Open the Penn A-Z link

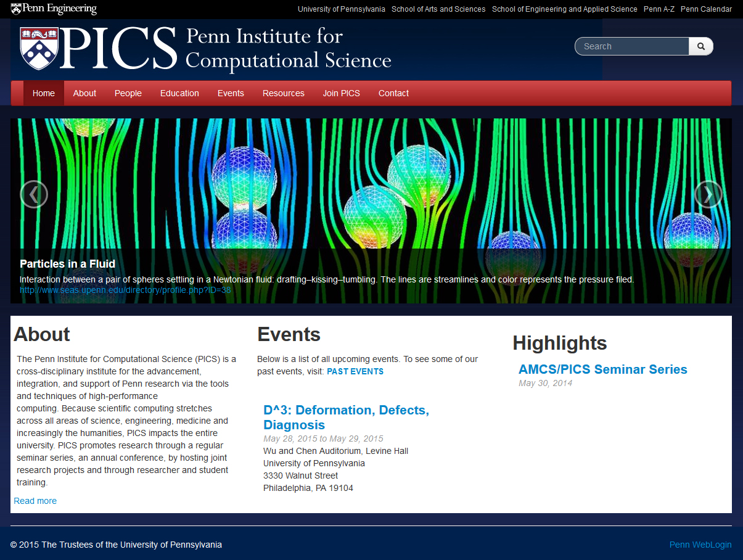(659, 9)
